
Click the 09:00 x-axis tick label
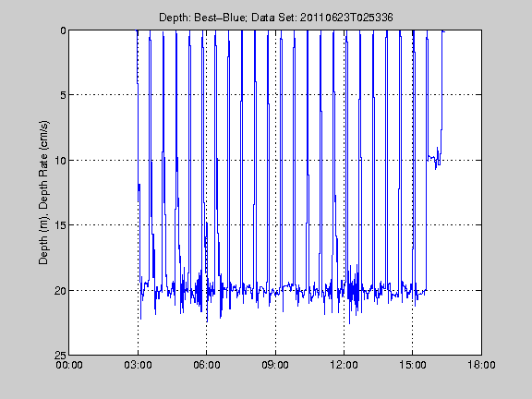click(275, 365)
